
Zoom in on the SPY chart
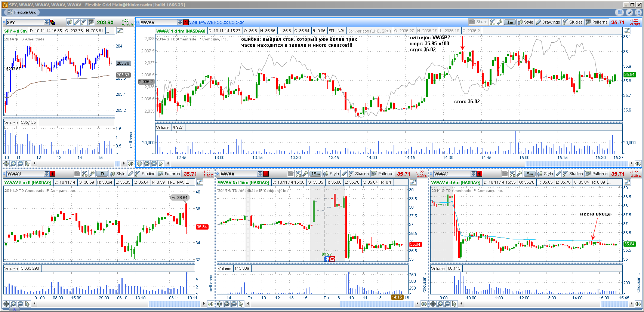[13, 163]
